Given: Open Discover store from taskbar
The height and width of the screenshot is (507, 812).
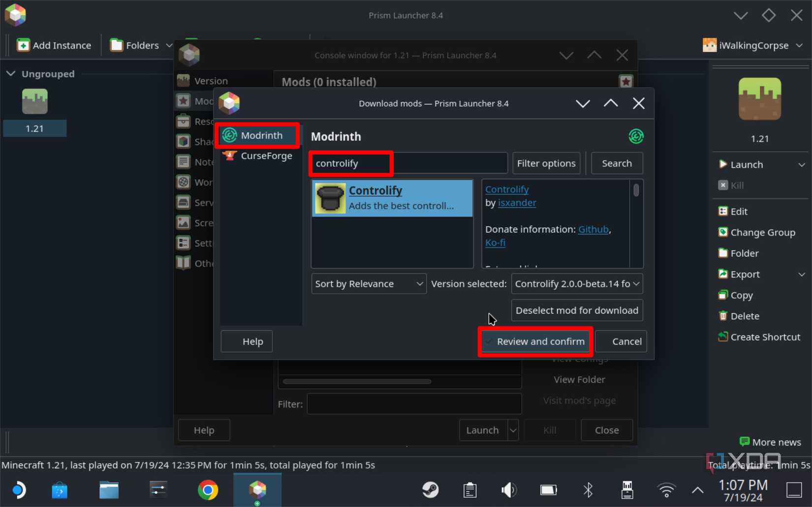Looking at the screenshot, I should pos(60,490).
